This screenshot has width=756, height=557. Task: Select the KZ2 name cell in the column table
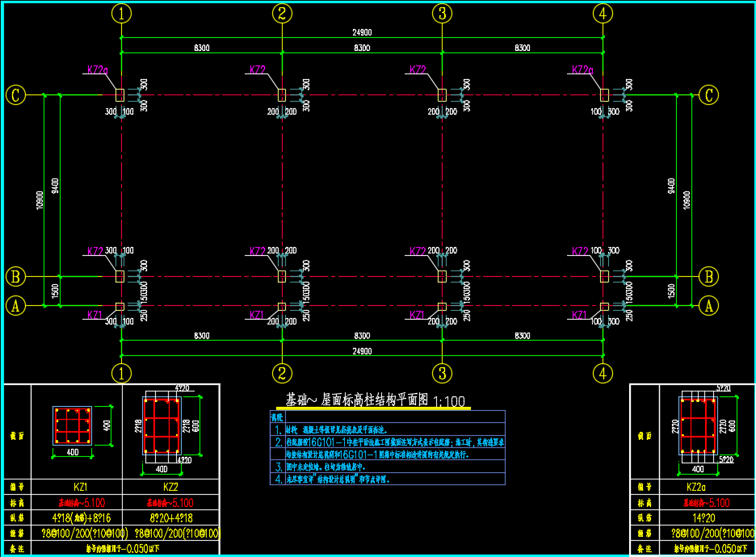[170, 488]
